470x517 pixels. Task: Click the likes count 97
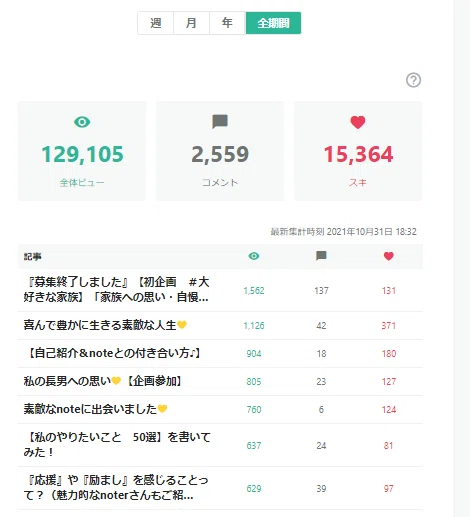[x=388, y=489]
